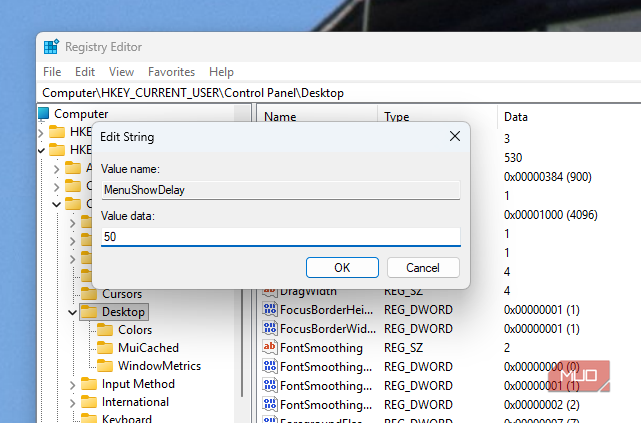This screenshot has height=423, width=641.
Task: Select the Colors subkey folder icon
Action: (105, 330)
